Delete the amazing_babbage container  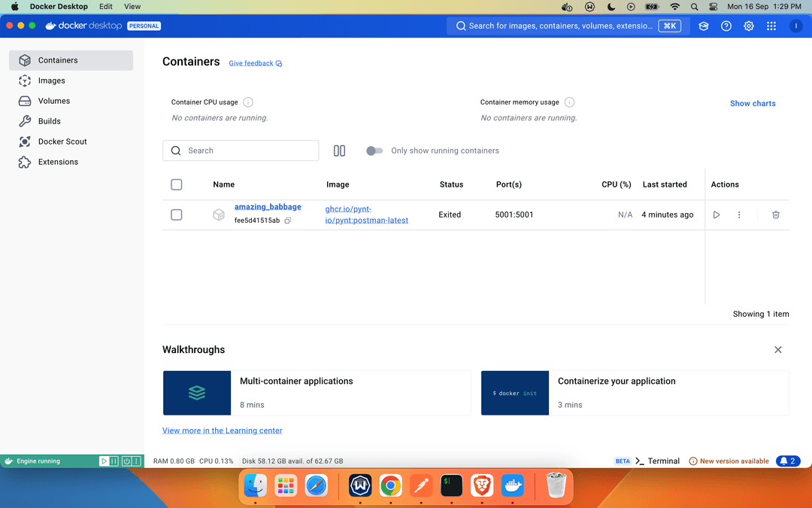[x=775, y=215]
